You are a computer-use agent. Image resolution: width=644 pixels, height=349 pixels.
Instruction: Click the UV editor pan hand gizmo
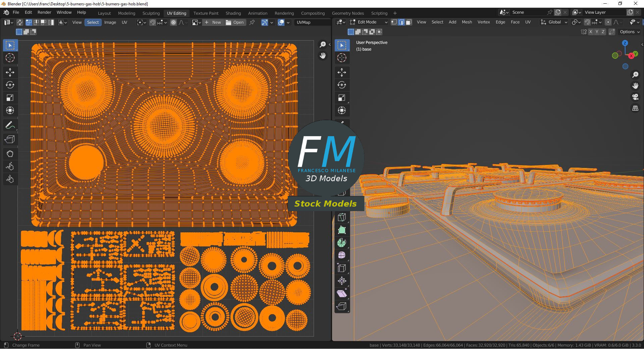(x=323, y=56)
